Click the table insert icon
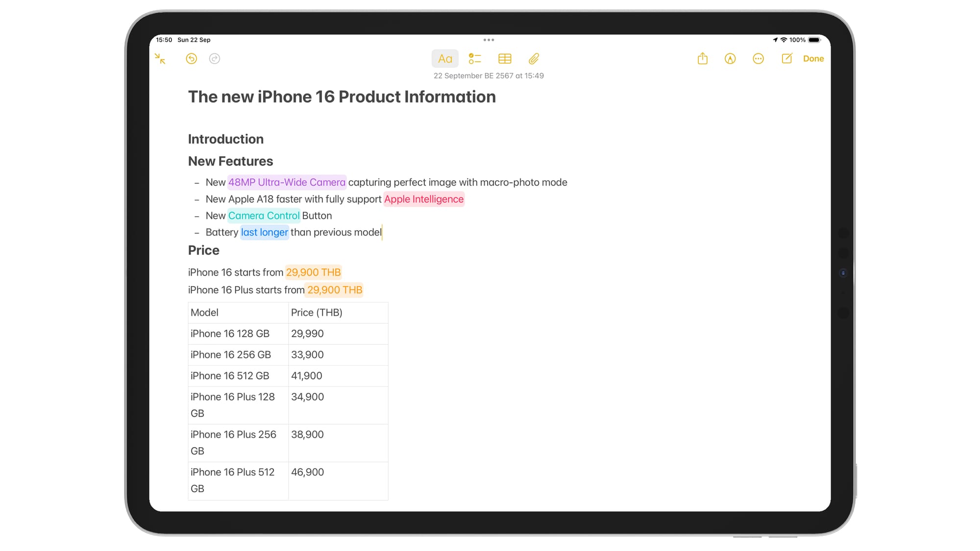Image resolution: width=980 pixels, height=551 pixels. tap(504, 59)
